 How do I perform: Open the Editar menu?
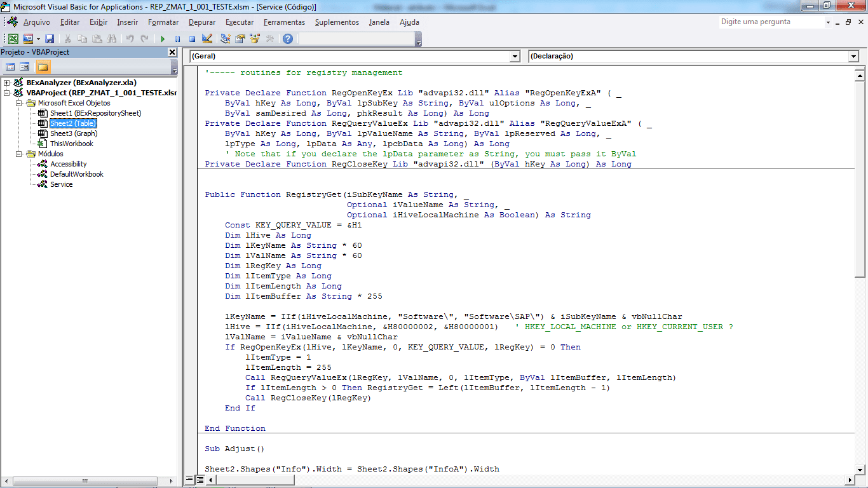70,22
